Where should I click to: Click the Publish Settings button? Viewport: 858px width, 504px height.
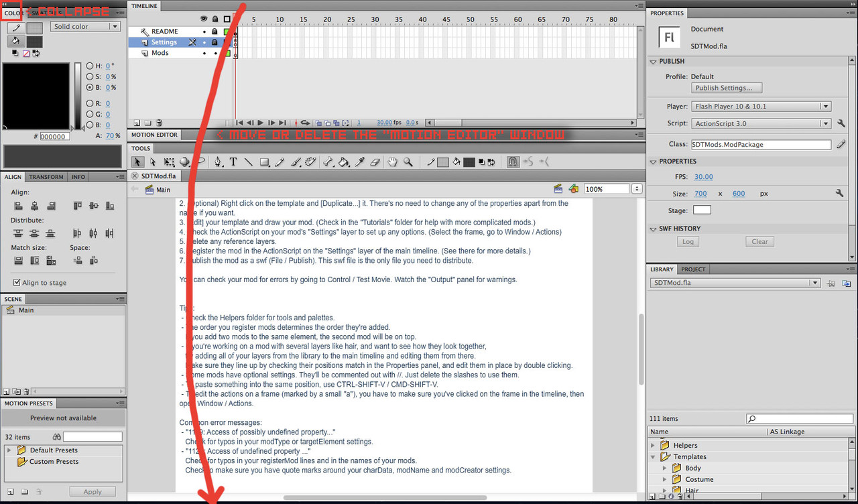point(727,88)
